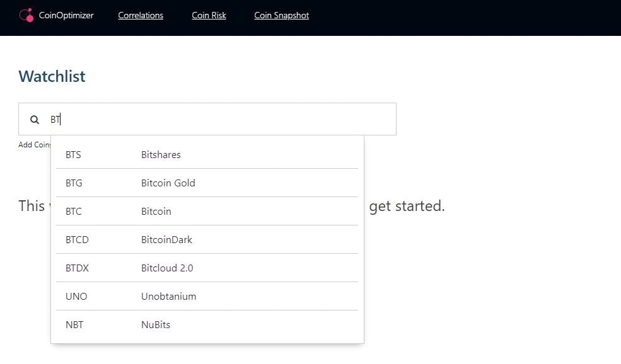Navigate to Coin Snapshot
This screenshot has width=621, height=364.
(281, 15)
